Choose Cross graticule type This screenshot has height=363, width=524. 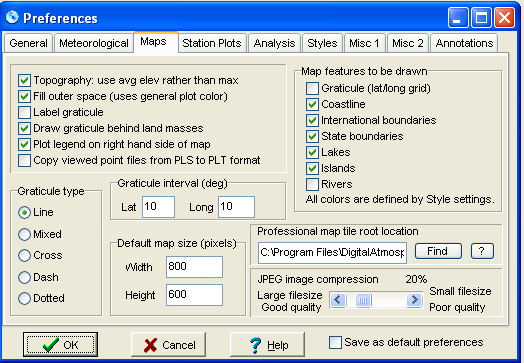(x=24, y=256)
